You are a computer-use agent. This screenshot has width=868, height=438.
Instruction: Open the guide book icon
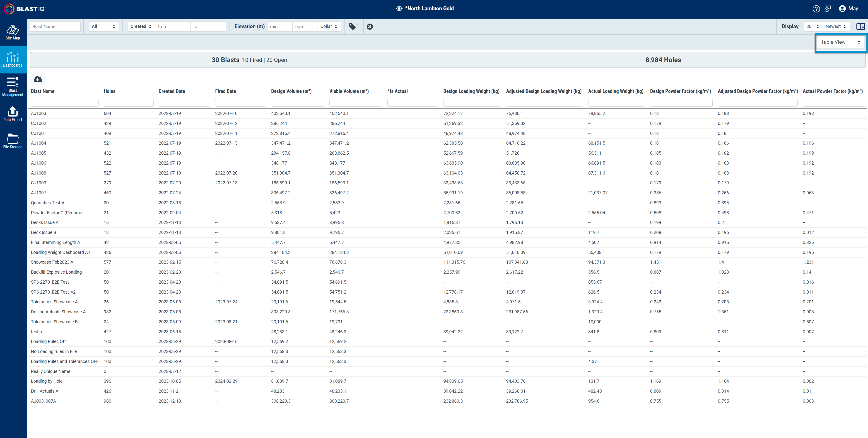point(861,26)
